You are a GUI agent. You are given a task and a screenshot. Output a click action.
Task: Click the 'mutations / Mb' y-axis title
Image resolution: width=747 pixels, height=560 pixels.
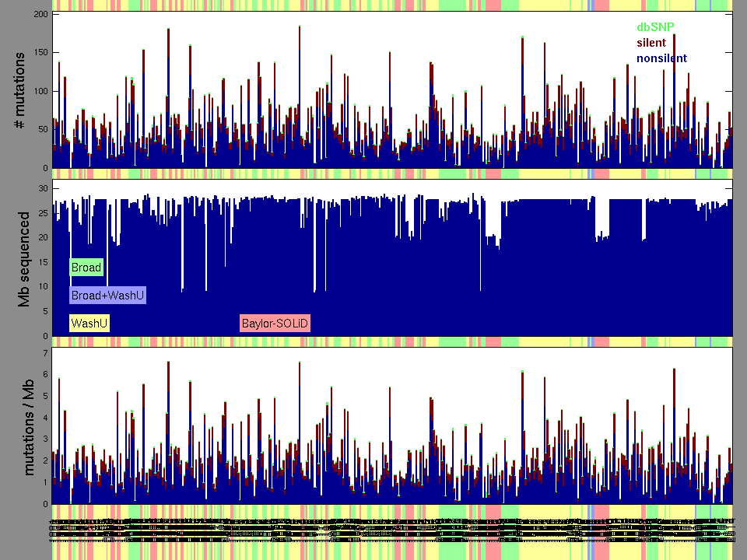pos(28,425)
